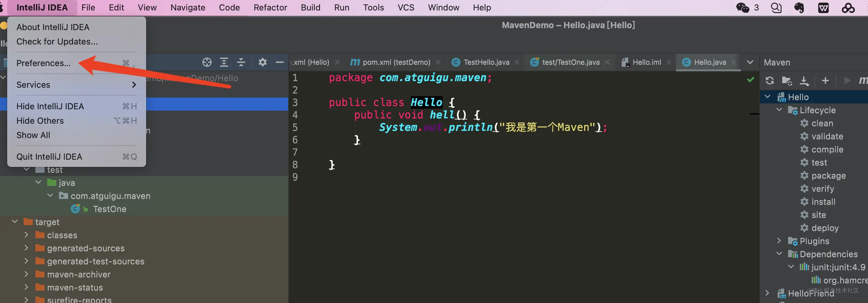Select surefire-reports folder
This screenshot has width=868, height=303.
click(x=79, y=299)
